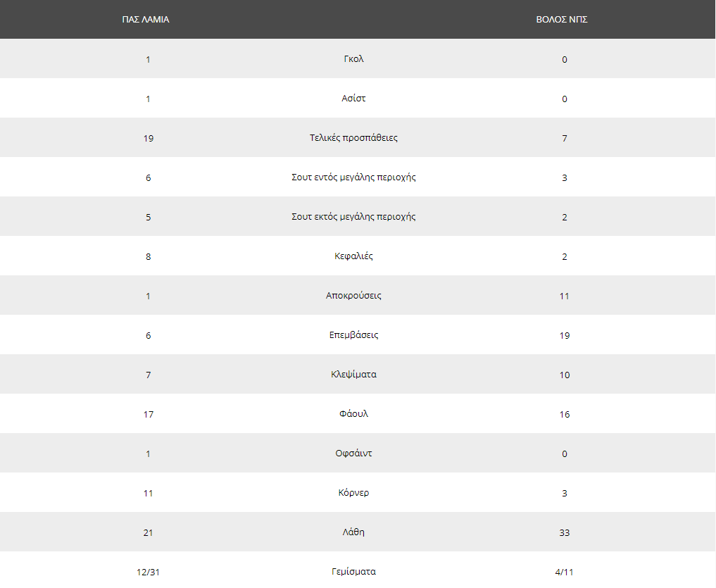Click Volos's 11 saves value
The width and height of the screenshot is (716, 588).
[565, 296]
